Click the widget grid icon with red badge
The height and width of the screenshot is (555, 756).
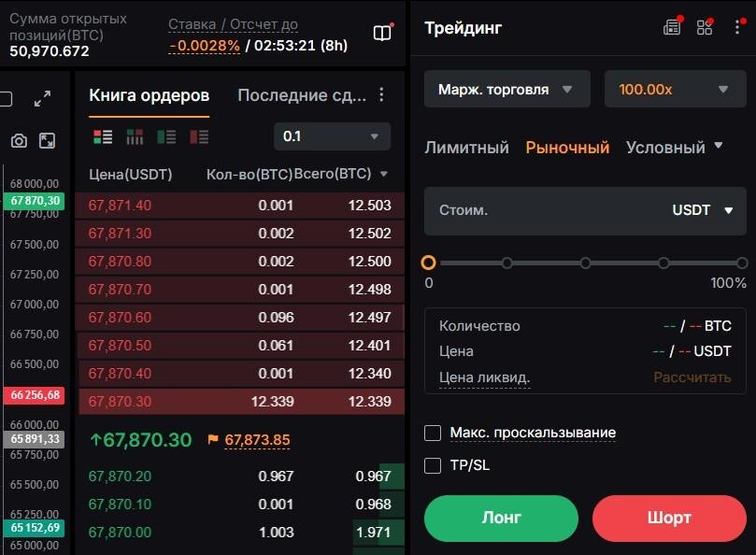(x=705, y=26)
